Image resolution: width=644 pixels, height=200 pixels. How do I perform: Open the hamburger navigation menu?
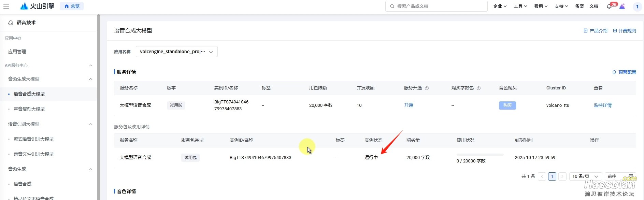(x=6, y=6)
